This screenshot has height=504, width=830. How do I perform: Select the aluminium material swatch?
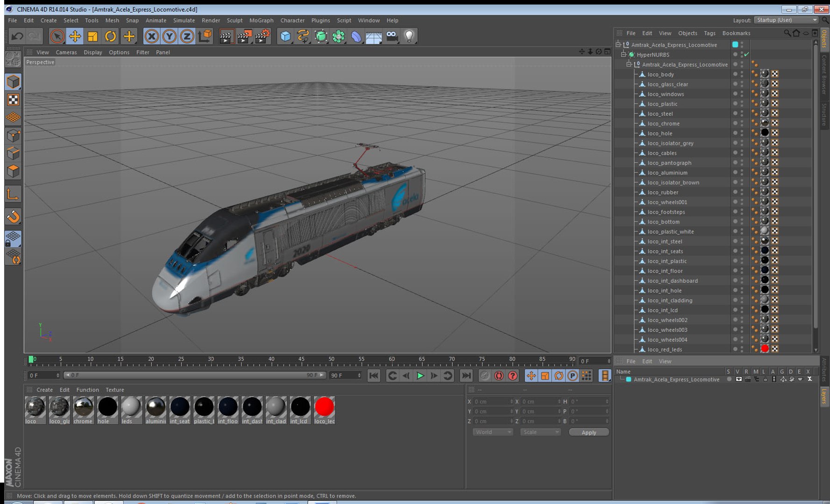[x=156, y=410]
